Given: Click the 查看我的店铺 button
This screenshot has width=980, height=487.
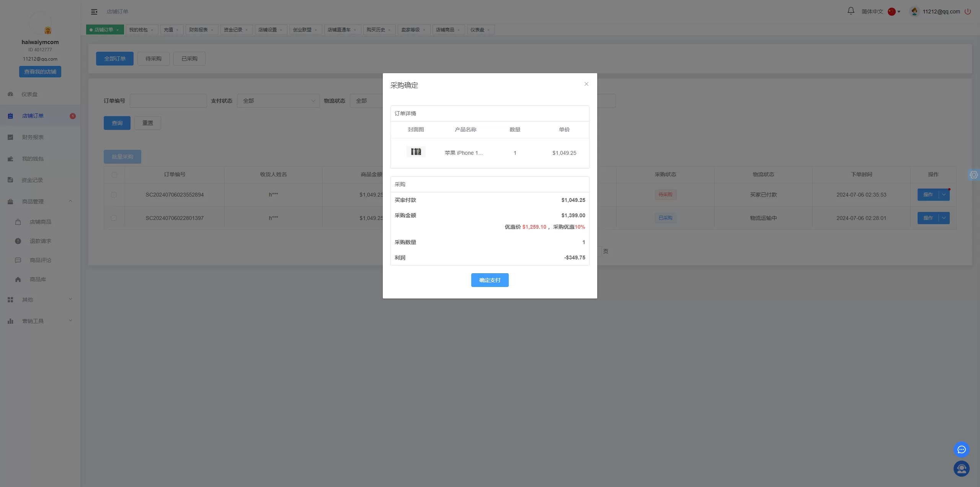Looking at the screenshot, I should coord(40,72).
